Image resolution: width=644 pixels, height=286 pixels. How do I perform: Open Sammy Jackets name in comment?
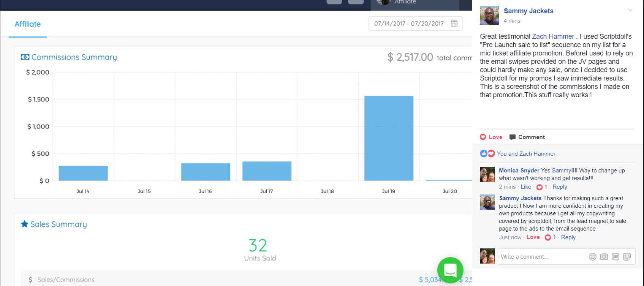pos(520,198)
